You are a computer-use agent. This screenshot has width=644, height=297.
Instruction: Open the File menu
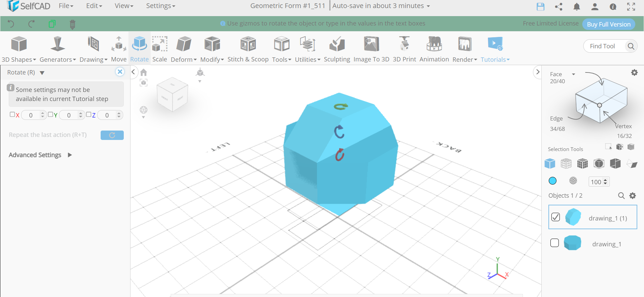tap(66, 6)
